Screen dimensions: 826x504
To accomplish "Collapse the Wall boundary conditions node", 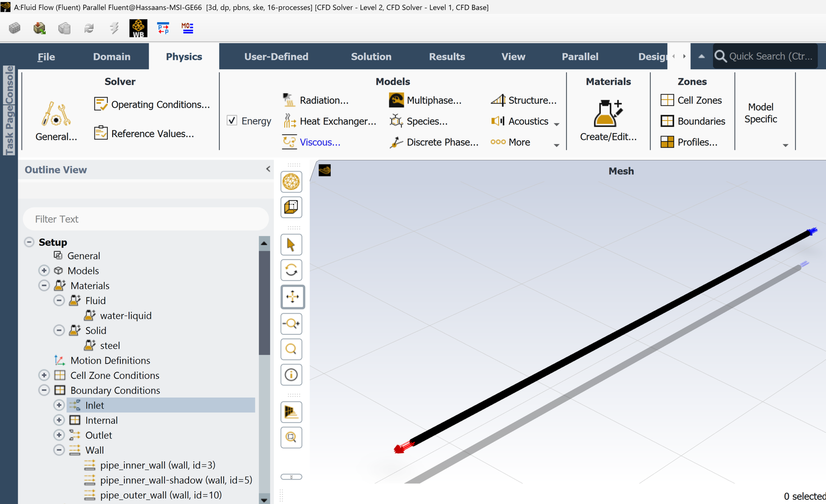I will pos(59,450).
